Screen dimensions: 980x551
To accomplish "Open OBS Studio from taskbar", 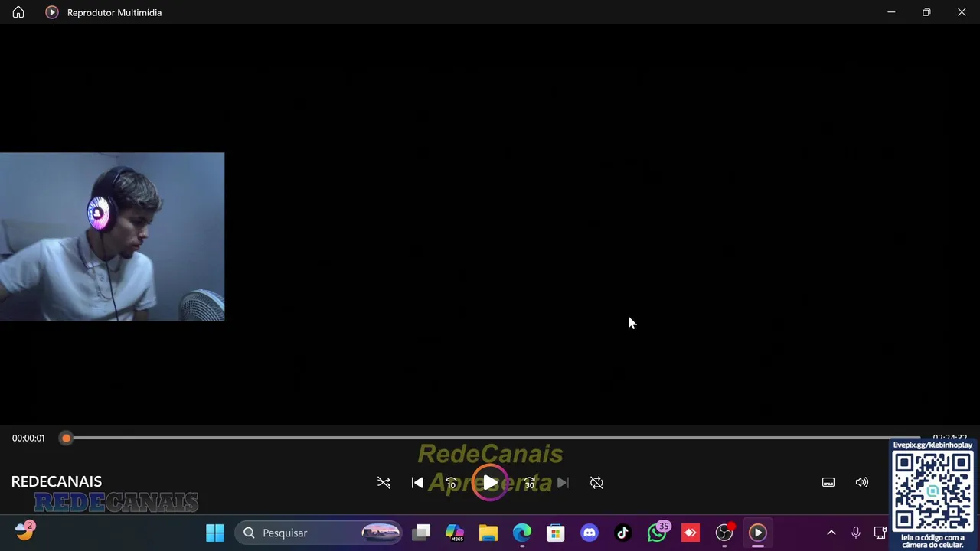I will [724, 533].
